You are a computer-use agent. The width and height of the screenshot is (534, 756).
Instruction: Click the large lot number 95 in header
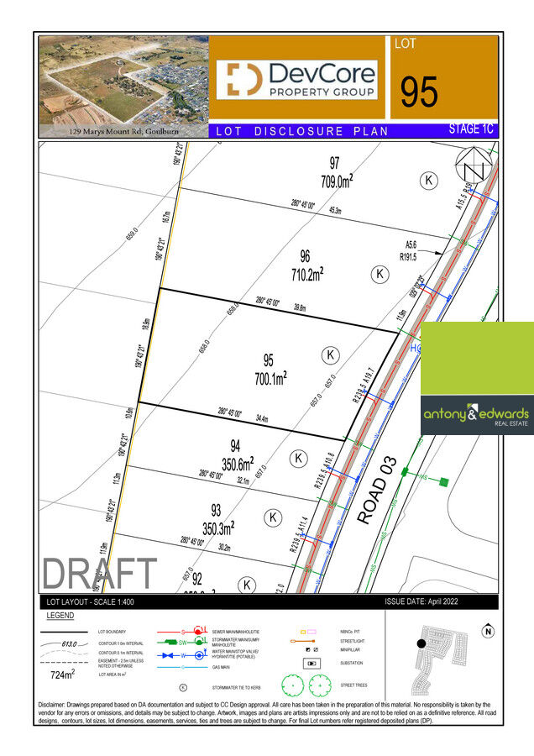point(419,92)
